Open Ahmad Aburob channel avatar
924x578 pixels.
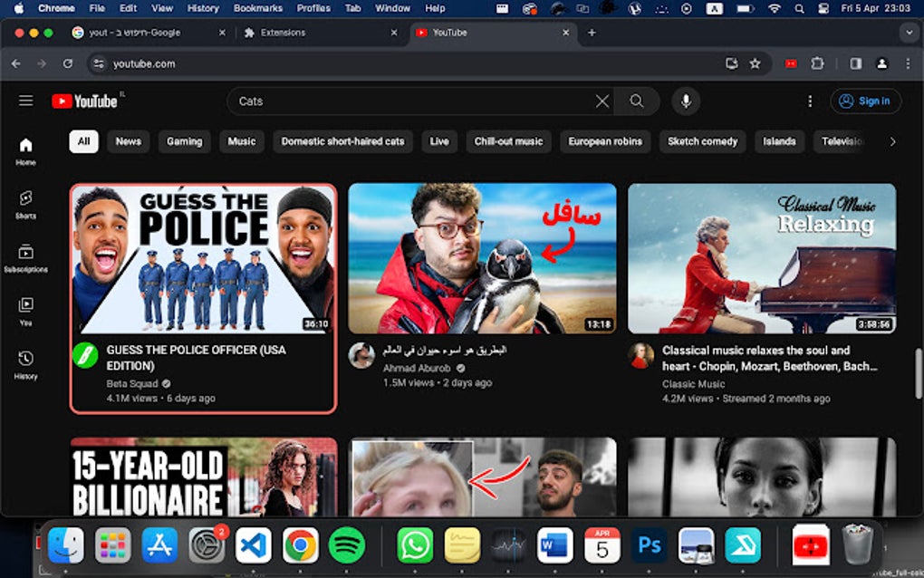[361, 355]
